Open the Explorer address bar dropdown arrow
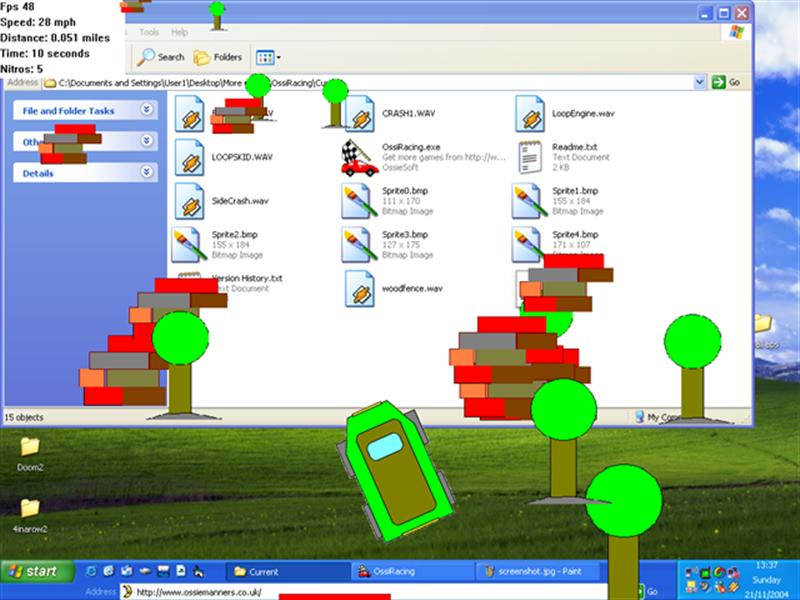The image size is (800, 600). (x=699, y=82)
